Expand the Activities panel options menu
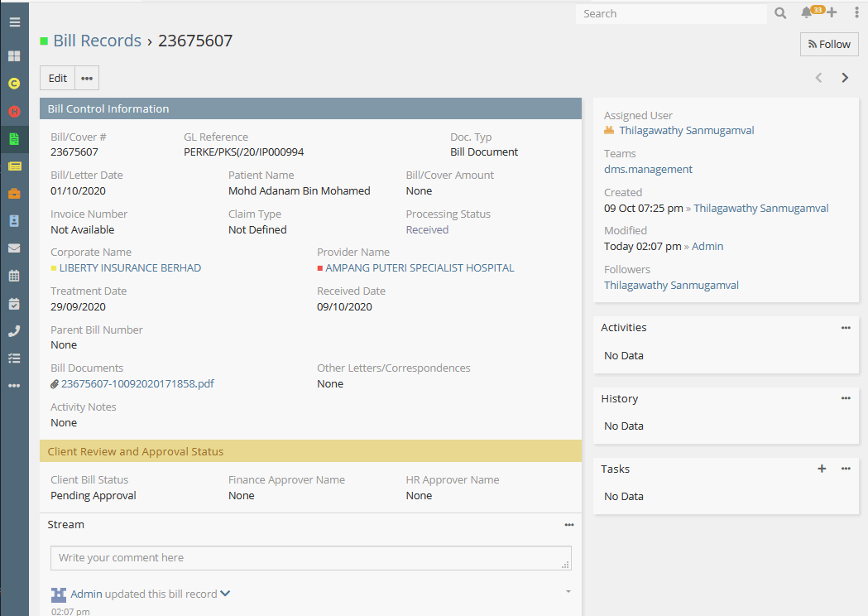 [x=846, y=328]
